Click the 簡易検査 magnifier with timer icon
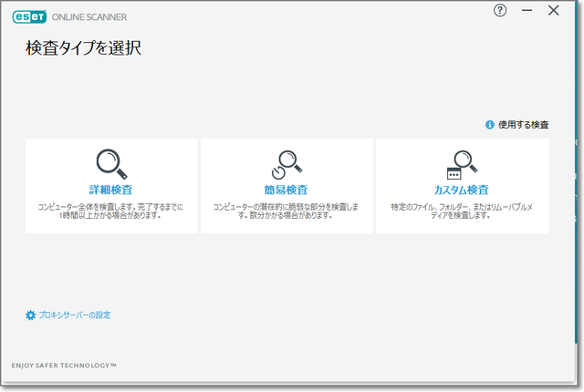The image size is (584, 392). coord(287,162)
